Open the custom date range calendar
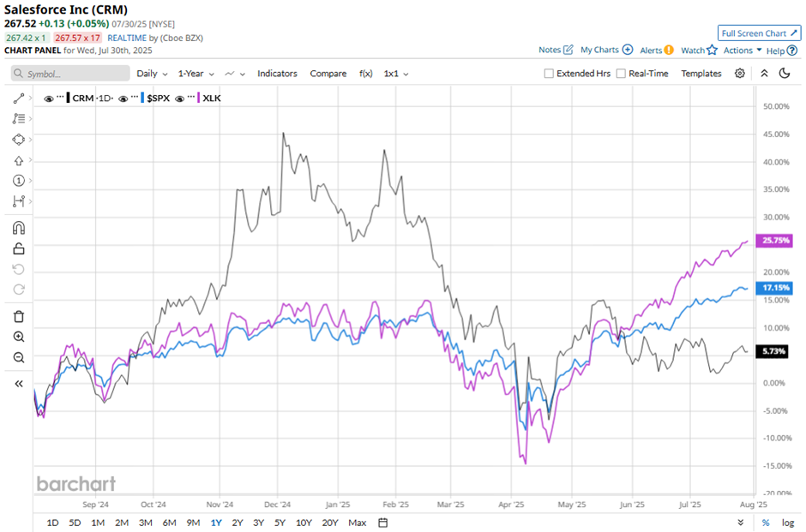Image resolution: width=806 pixels, height=532 pixels. [x=383, y=523]
